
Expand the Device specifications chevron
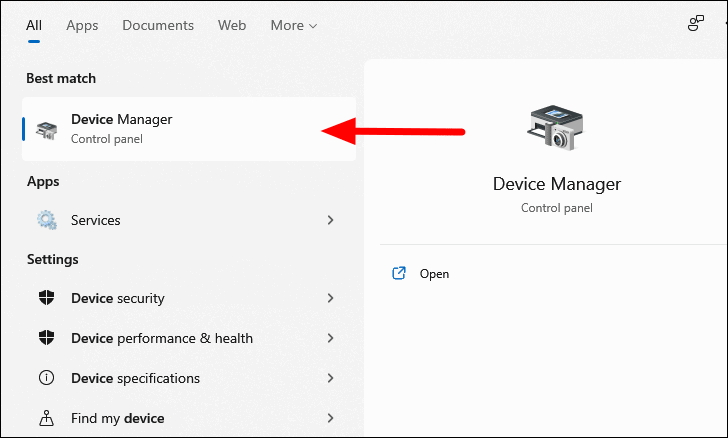[330, 378]
